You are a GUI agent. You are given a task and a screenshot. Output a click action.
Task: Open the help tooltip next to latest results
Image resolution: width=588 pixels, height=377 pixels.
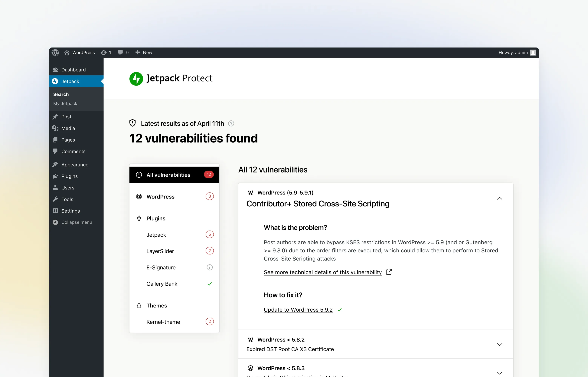[231, 123]
